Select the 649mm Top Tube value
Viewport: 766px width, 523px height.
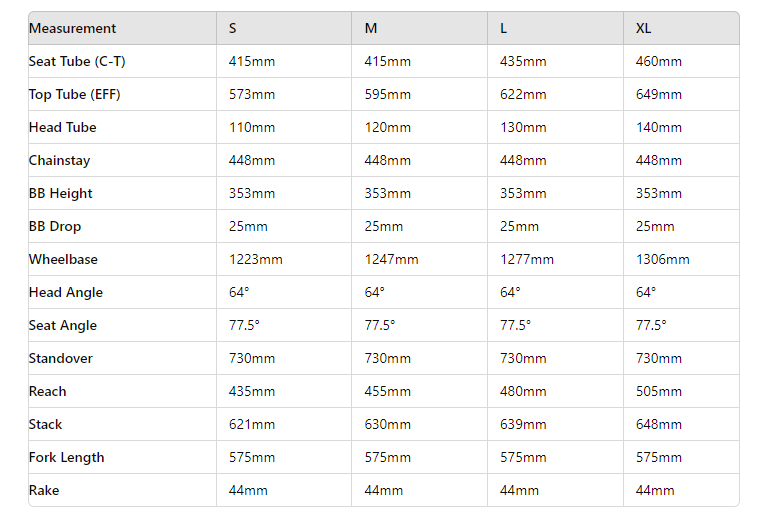[659, 94]
